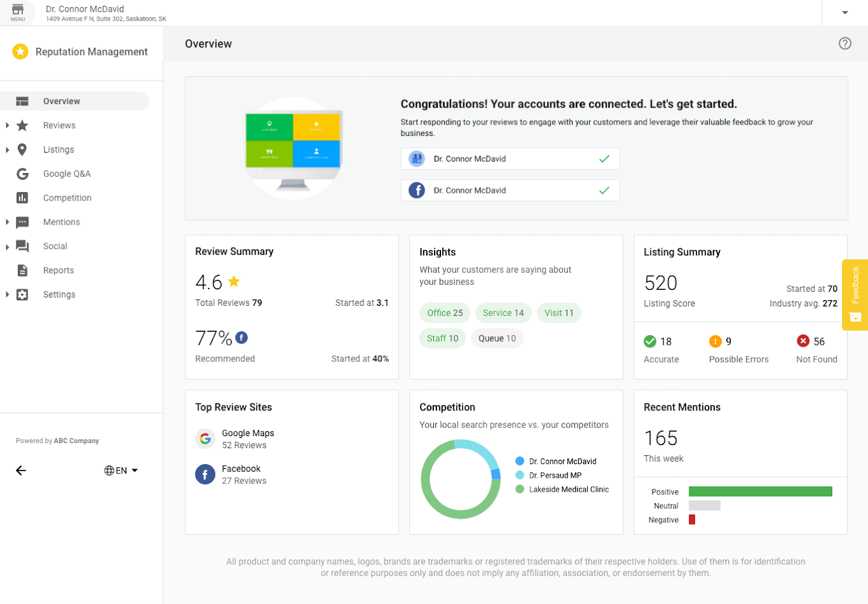Open the Competition chart icon in sidebar
This screenshot has height=604, width=868.
pos(22,198)
